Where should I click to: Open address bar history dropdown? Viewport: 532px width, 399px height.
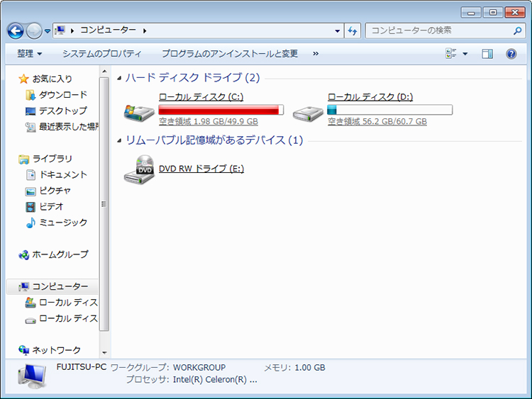(x=337, y=31)
